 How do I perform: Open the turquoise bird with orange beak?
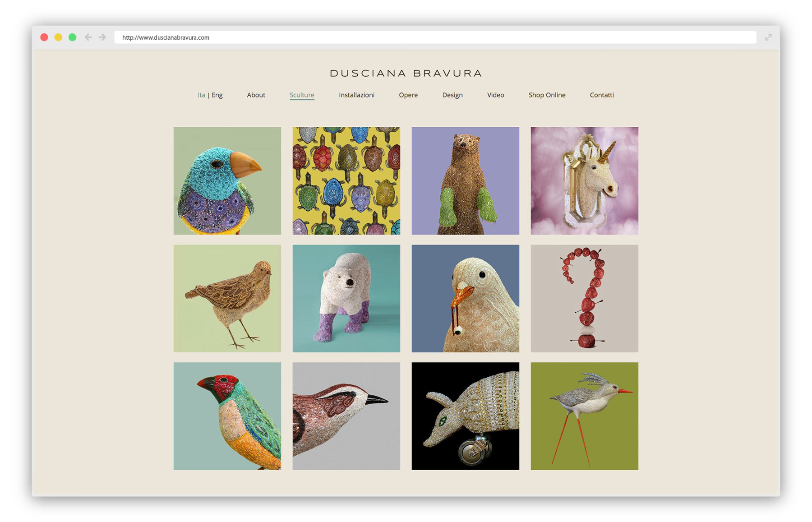click(x=227, y=181)
